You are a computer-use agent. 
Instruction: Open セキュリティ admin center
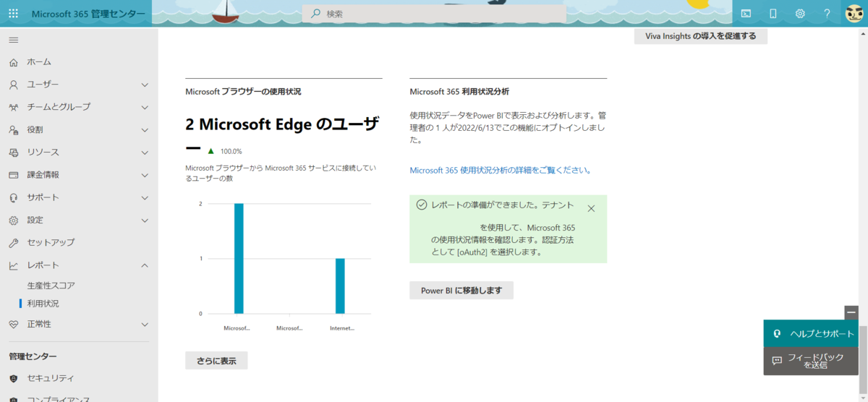point(51,378)
